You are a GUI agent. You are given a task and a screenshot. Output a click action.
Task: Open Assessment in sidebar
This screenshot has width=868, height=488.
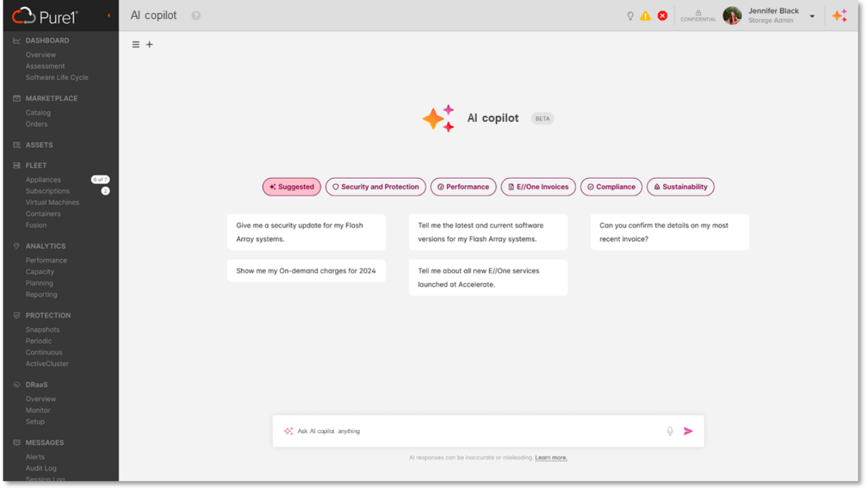click(x=45, y=66)
